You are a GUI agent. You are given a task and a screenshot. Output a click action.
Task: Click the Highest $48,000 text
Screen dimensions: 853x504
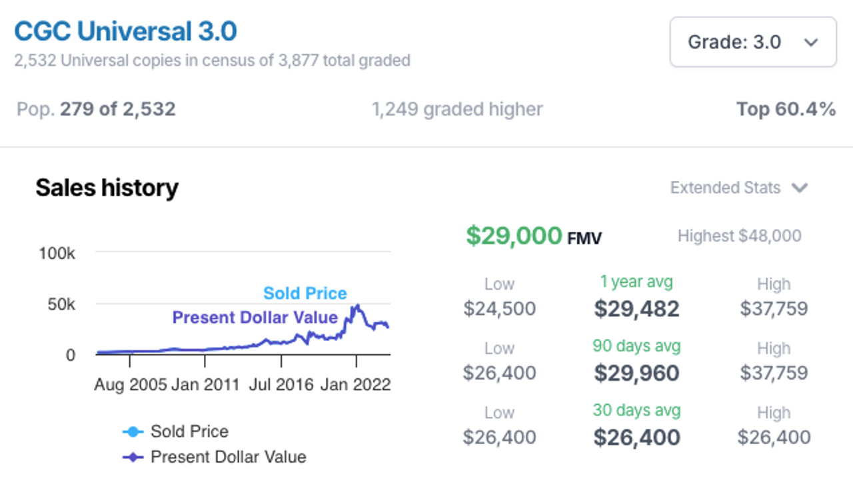739,236
